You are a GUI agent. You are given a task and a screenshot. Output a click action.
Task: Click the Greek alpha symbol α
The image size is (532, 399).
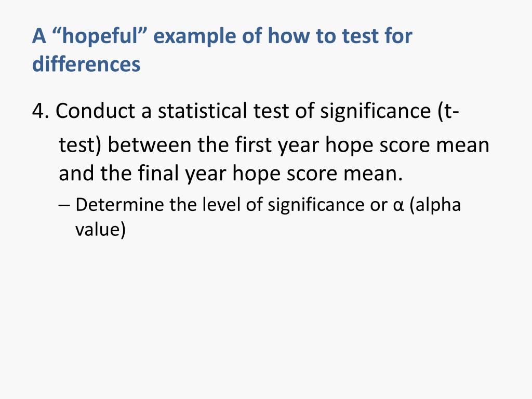point(398,206)
